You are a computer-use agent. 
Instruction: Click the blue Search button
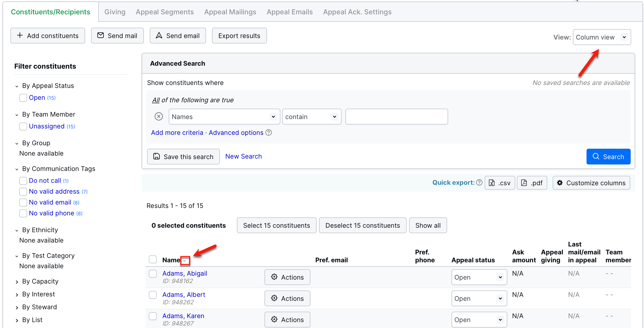tap(608, 157)
